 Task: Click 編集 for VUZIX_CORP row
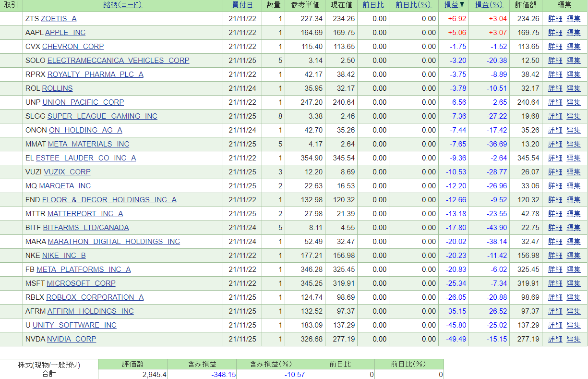(x=574, y=172)
